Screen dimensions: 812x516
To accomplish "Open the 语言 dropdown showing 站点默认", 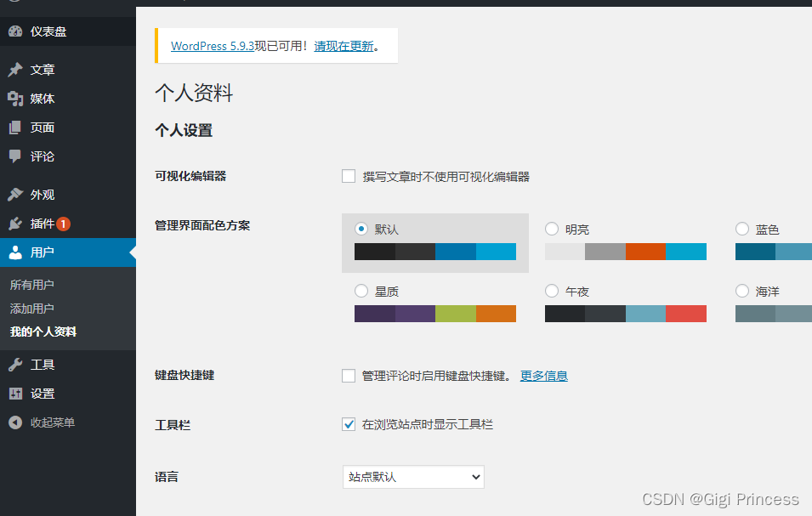I will (x=413, y=477).
